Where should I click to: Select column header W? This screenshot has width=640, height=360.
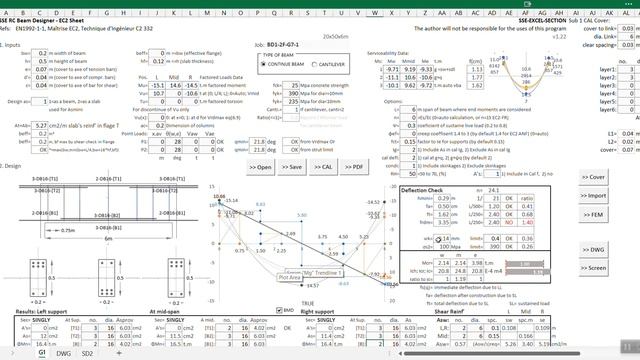pyautogui.click(x=375, y=13)
